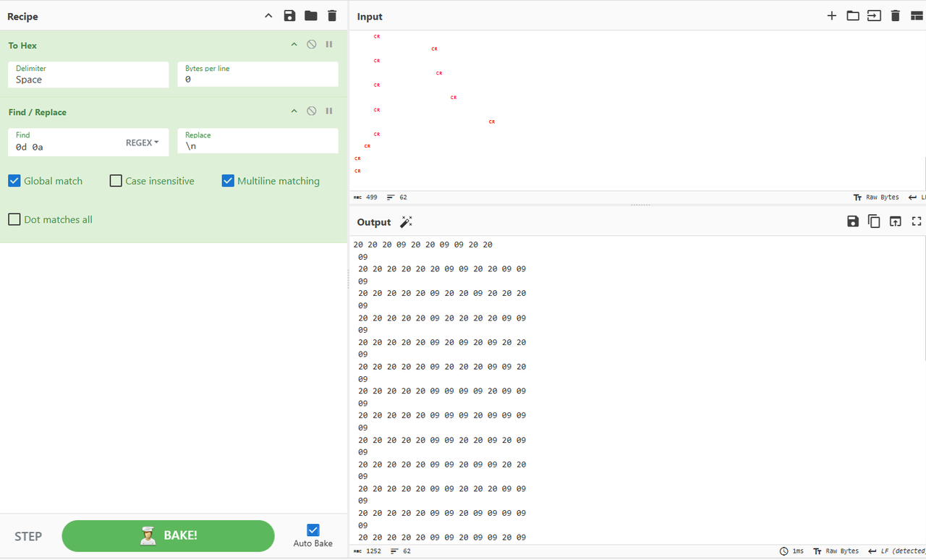926x560 pixels.
Task: Toggle the Auto Bake checkbox
Action: click(313, 530)
